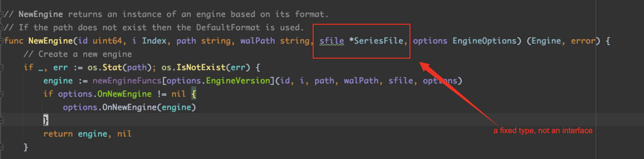Click OnNewEngine in the if condition

pyautogui.click(x=125, y=94)
